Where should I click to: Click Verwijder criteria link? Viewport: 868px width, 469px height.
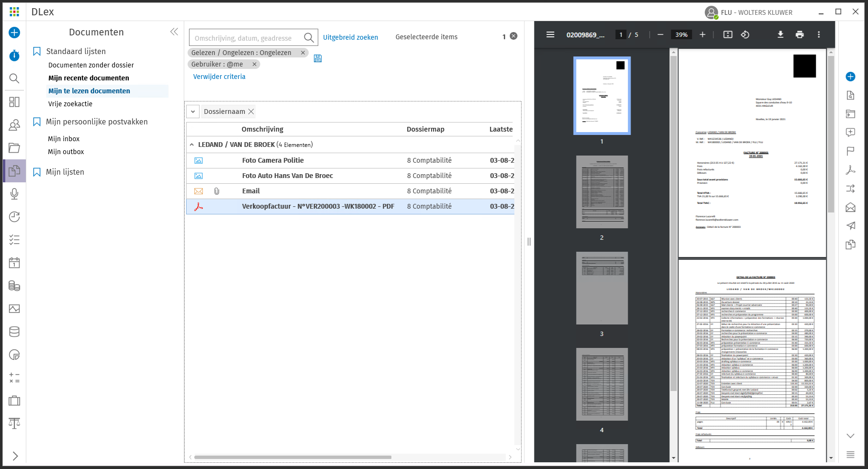pyautogui.click(x=219, y=77)
